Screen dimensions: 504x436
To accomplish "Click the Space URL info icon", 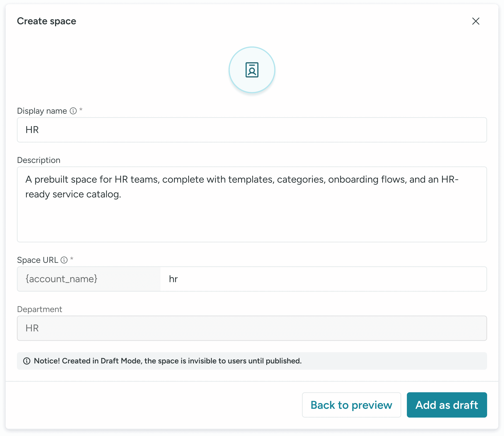I will tap(64, 260).
